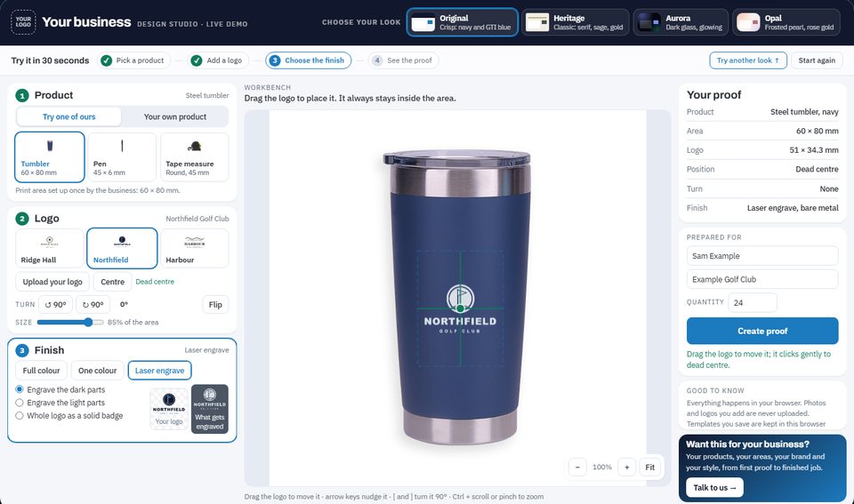
Task: Select the Original look theme
Action: tap(462, 22)
